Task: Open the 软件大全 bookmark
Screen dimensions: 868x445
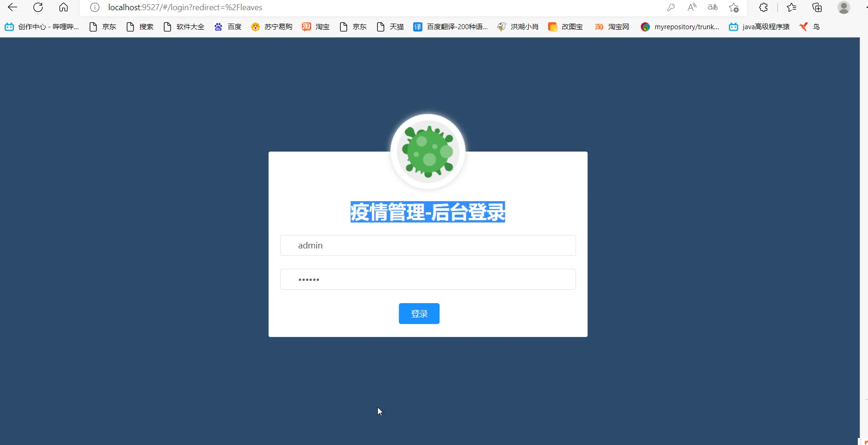Action: pos(184,27)
